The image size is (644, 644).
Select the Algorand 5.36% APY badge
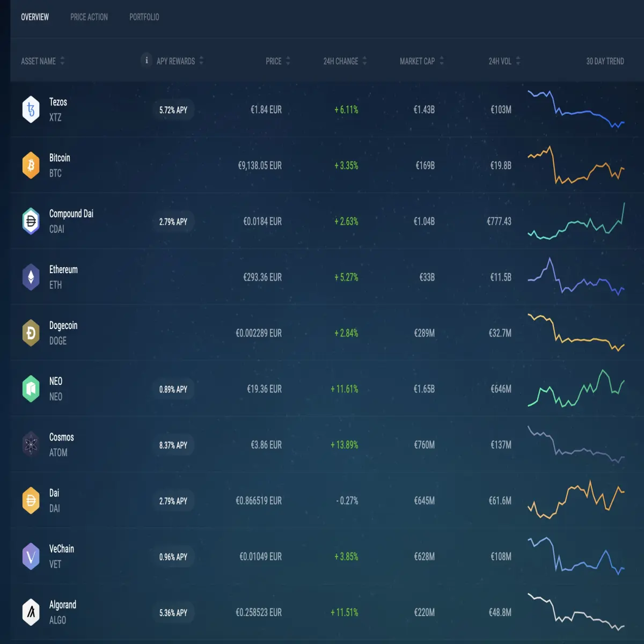[x=173, y=612]
